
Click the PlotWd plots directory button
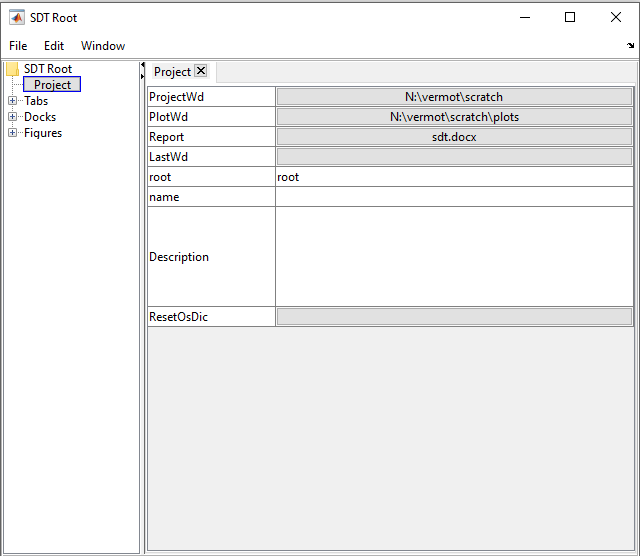coord(454,117)
